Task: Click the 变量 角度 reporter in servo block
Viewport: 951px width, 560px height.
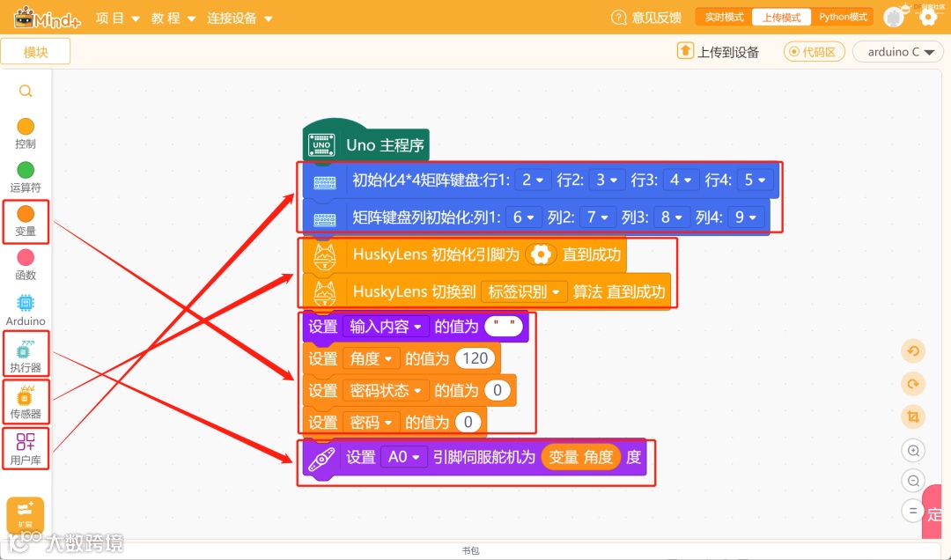Action: click(581, 457)
